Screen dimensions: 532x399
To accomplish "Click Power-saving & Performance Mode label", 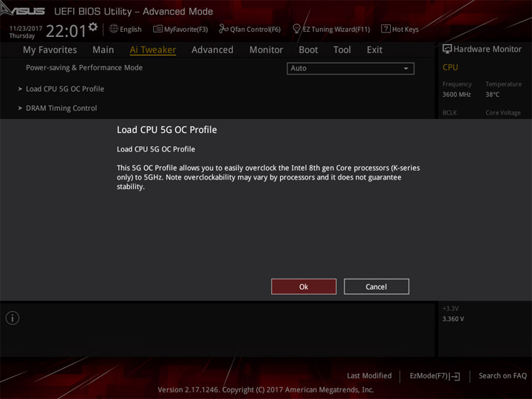I will [84, 67].
